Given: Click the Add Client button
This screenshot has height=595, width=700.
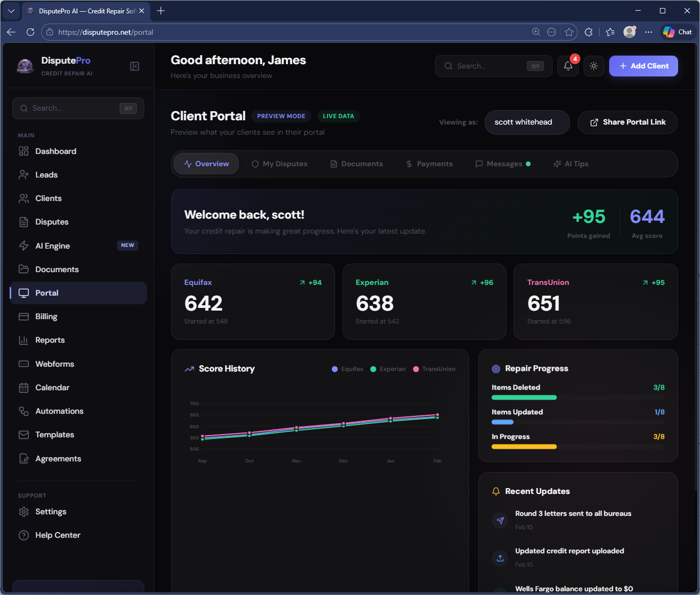Looking at the screenshot, I should 643,65.
